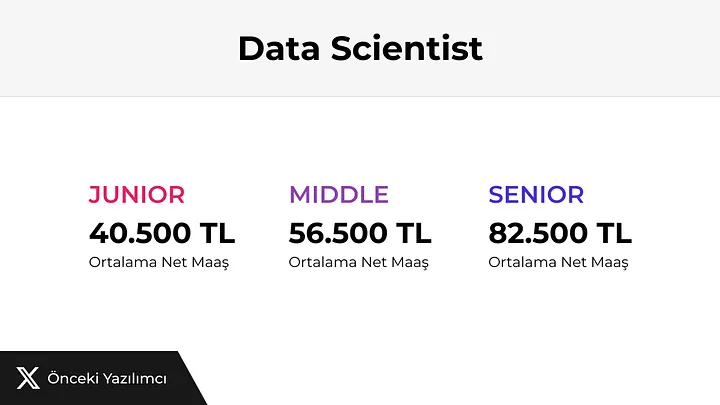Click the X logo in bottom-left badge
This screenshot has height=405, width=720.
tap(28, 378)
